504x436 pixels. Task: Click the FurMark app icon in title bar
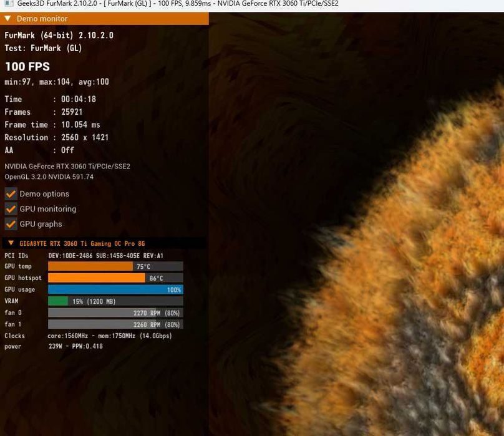click(x=9, y=4)
